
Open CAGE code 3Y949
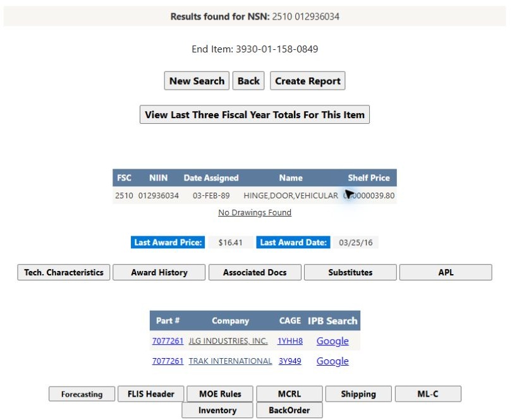[290, 361]
